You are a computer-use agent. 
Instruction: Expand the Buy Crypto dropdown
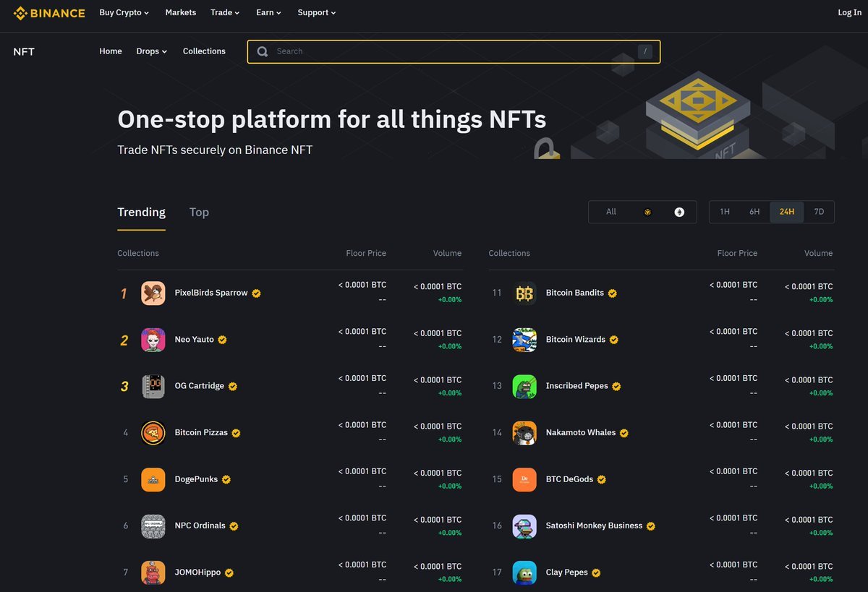pos(124,12)
